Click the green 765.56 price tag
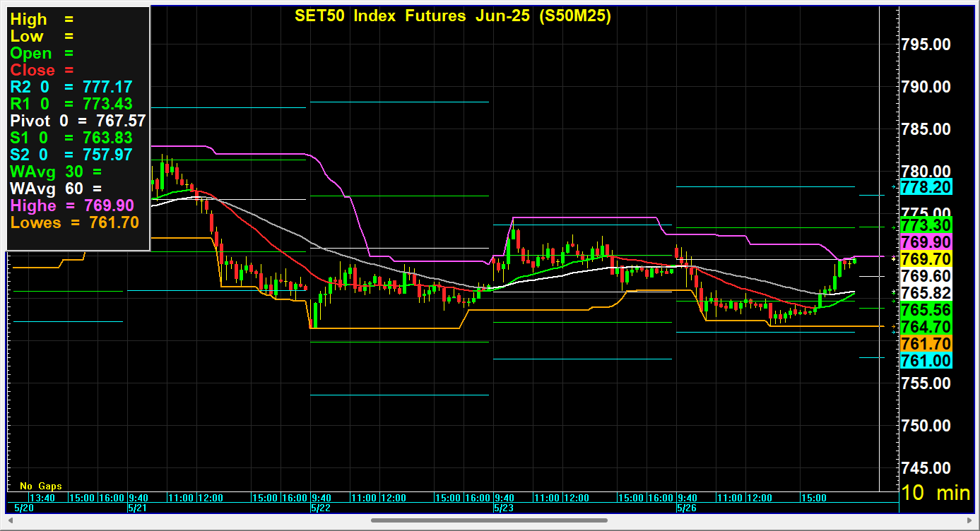Image resolution: width=980 pixels, height=531 pixels. [x=926, y=310]
